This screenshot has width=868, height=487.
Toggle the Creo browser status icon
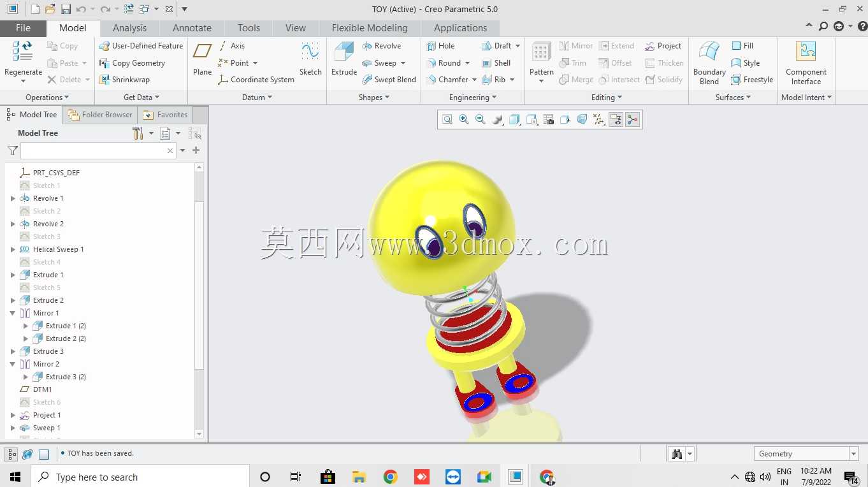click(27, 454)
